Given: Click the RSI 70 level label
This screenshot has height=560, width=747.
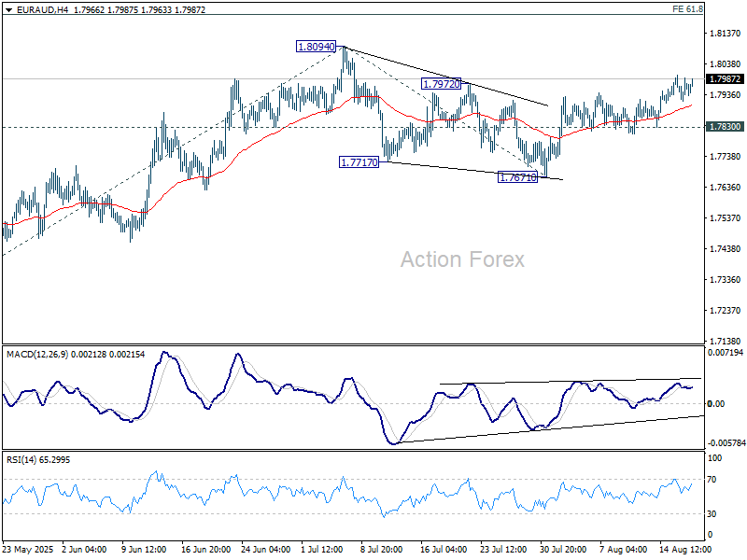Looking at the screenshot, I should pos(712,479).
